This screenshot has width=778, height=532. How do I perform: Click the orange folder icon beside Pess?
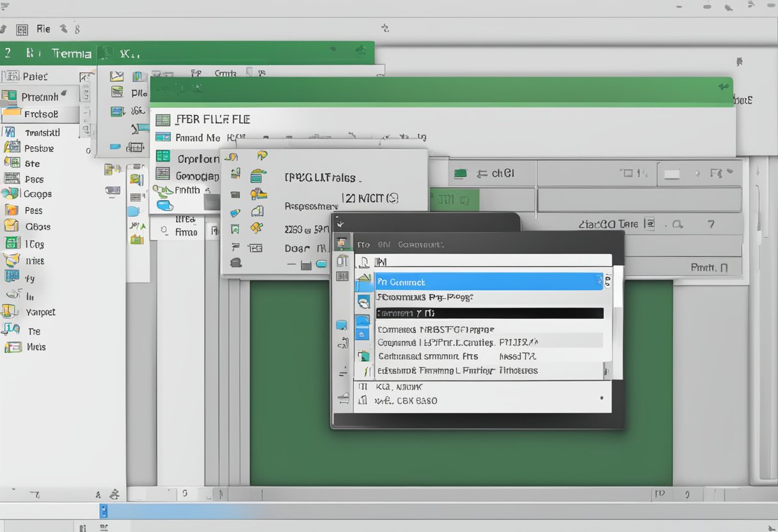coord(11,210)
